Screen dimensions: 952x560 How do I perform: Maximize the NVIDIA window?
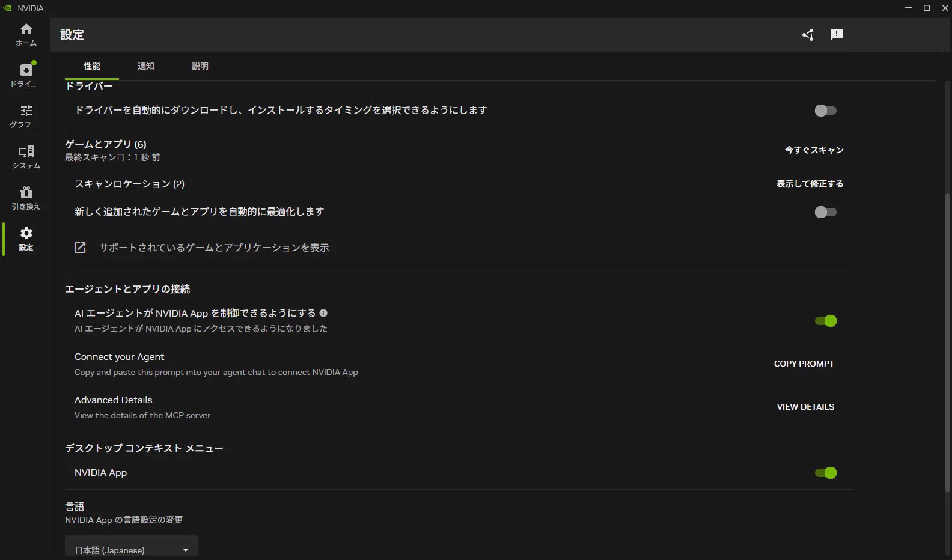point(927,8)
